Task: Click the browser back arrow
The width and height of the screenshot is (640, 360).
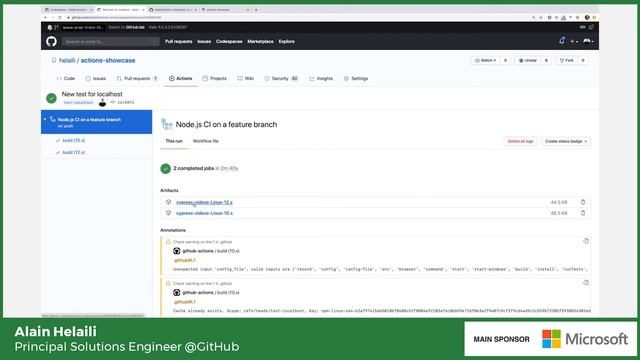Action: pyautogui.click(x=45, y=18)
